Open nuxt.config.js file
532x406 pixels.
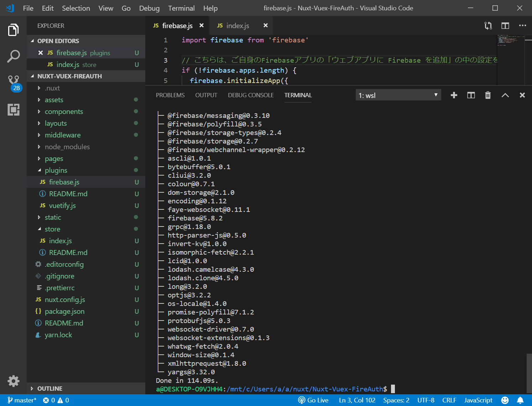[x=86, y=300]
